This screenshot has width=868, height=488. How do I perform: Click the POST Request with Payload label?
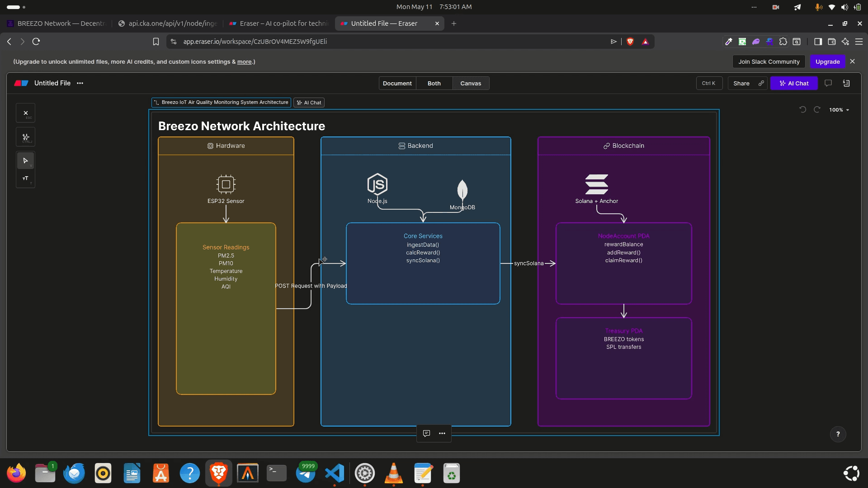pyautogui.click(x=311, y=286)
